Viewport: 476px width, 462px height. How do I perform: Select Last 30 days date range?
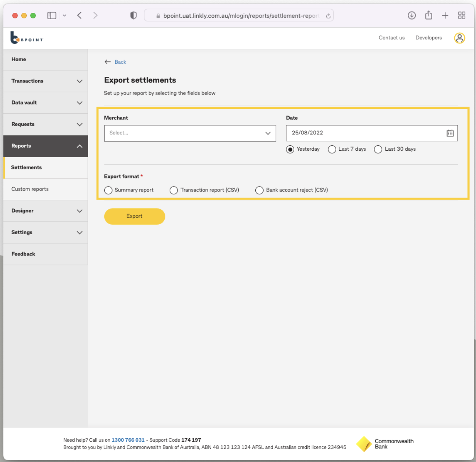tap(378, 149)
